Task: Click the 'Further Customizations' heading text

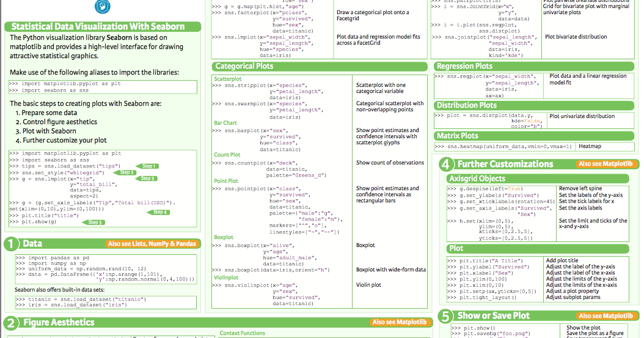Action: coord(505,164)
